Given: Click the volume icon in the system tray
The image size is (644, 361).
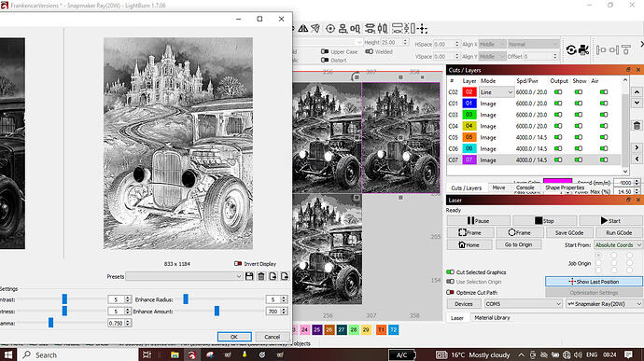Looking at the screenshot, I should (578, 354).
